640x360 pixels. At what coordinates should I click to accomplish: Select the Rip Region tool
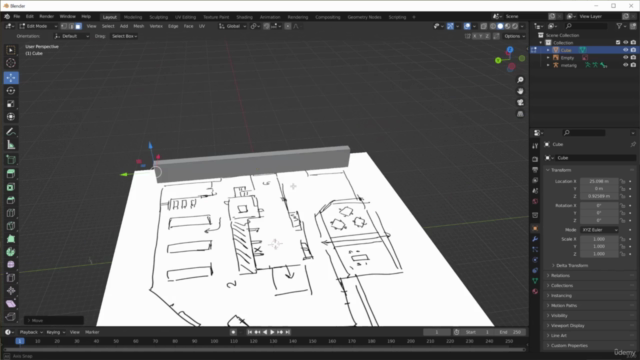[11, 316]
